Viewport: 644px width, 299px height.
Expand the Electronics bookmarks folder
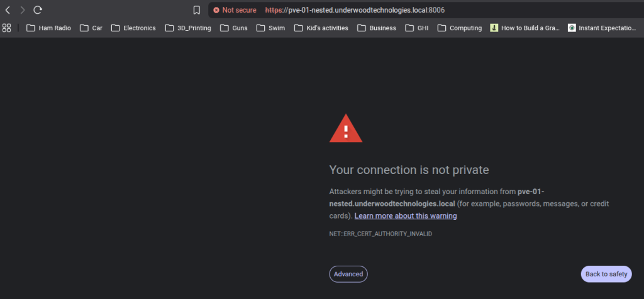[133, 28]
